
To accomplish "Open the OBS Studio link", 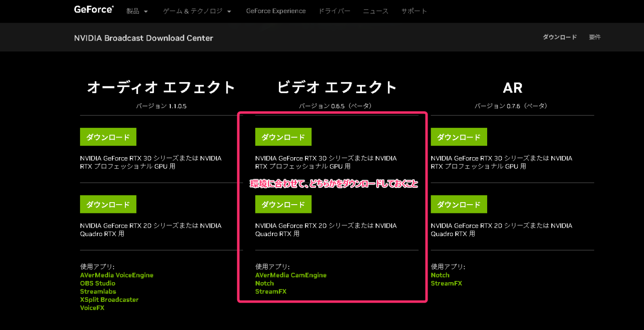I will (98, 283).
